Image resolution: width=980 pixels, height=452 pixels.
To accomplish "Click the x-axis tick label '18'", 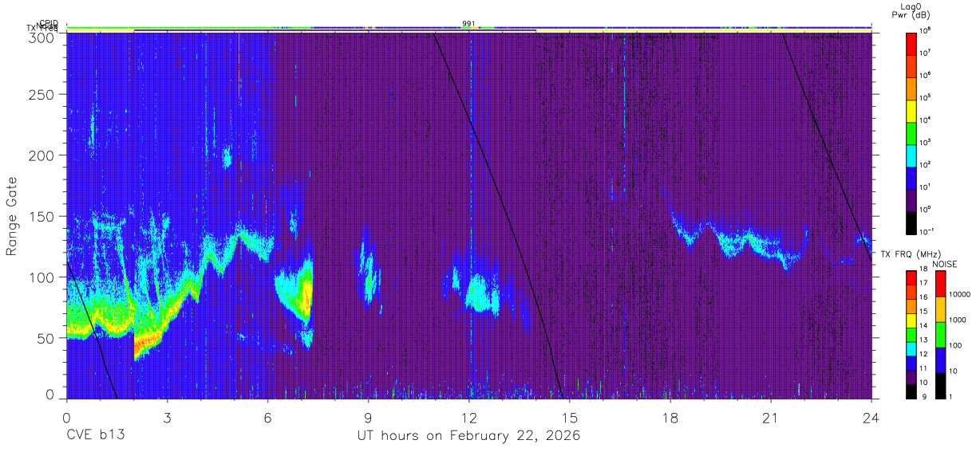I will 670,418.
